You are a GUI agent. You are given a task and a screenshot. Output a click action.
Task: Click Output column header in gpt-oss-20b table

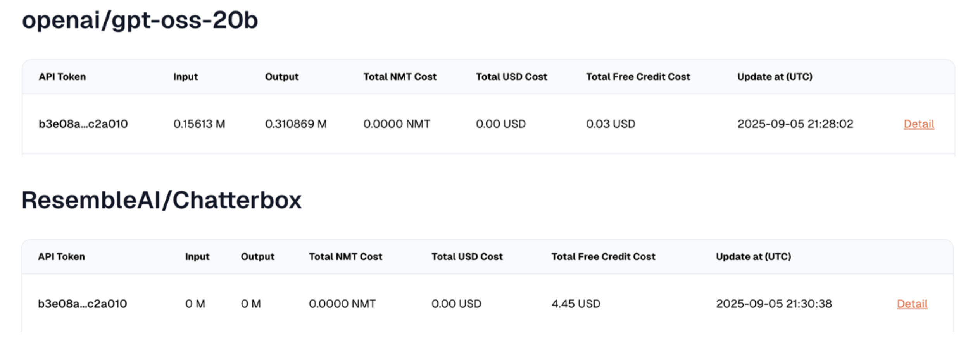click(x=282, y=77)
